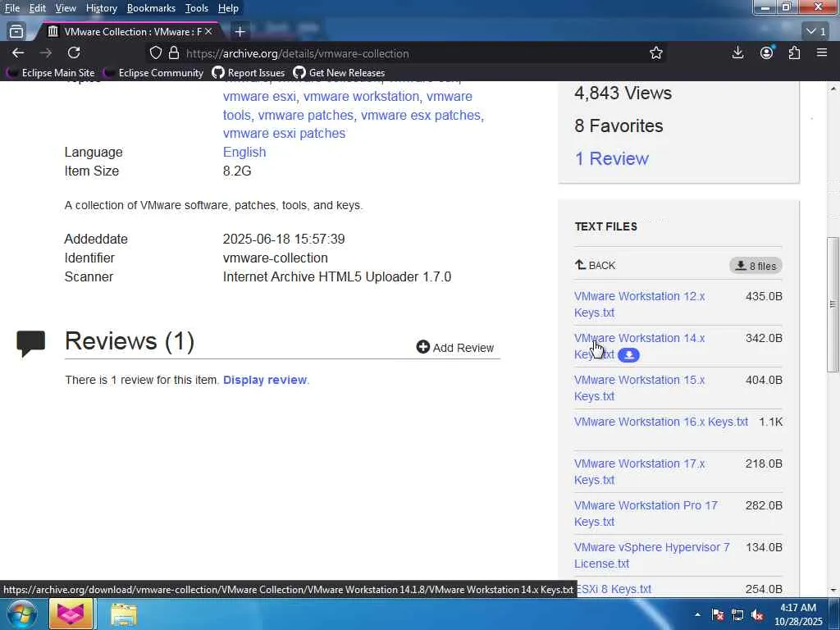The width and height of the screenshot is (840, 630).
Task: List all tabs dropdown
Action: 816,32
